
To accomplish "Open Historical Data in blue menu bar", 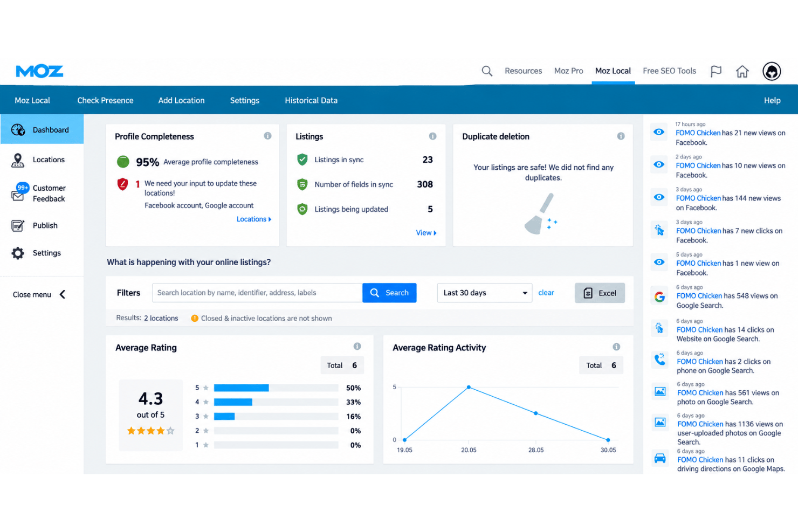I will click(x=311, y=101).
